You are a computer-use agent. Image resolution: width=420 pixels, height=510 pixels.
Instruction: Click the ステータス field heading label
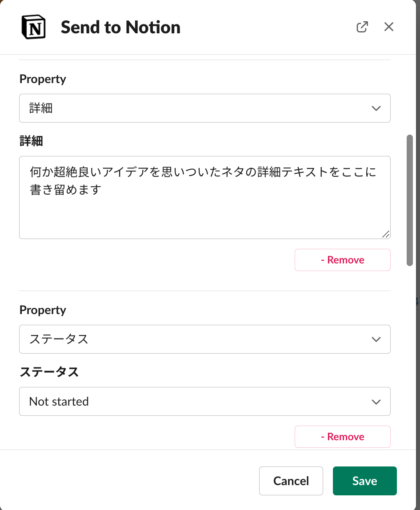[x=49, y=372]
